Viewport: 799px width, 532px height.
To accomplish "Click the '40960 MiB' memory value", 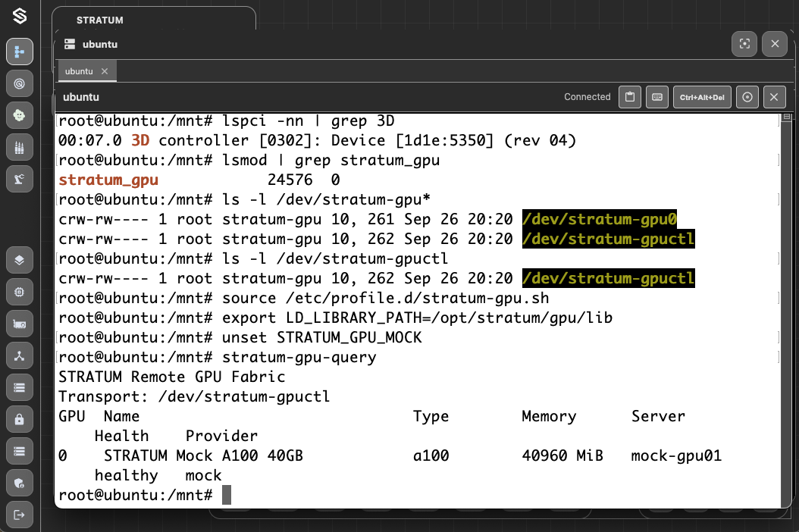I will tap(562, 456).
